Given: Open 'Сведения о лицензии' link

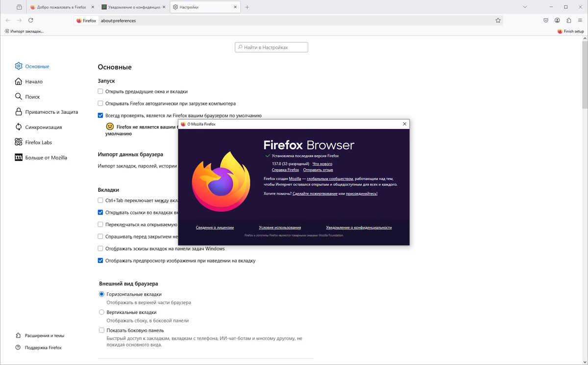Looking at the screenshot, I should click(x=215, y=228).
